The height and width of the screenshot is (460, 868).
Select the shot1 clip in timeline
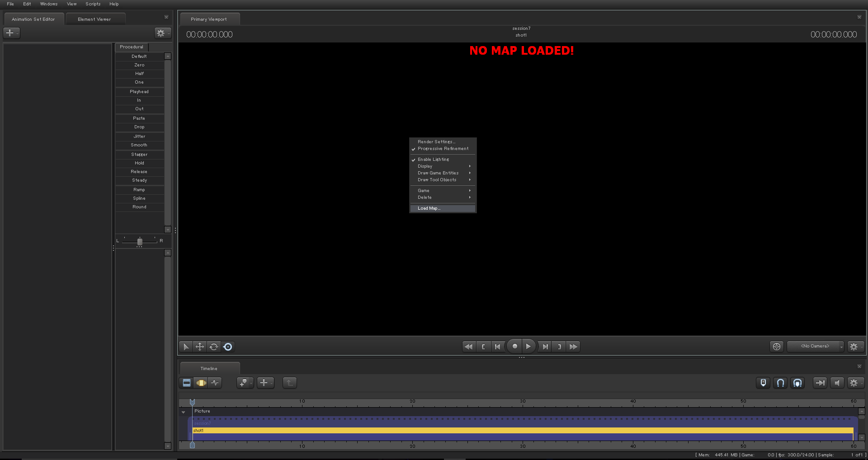523,431
